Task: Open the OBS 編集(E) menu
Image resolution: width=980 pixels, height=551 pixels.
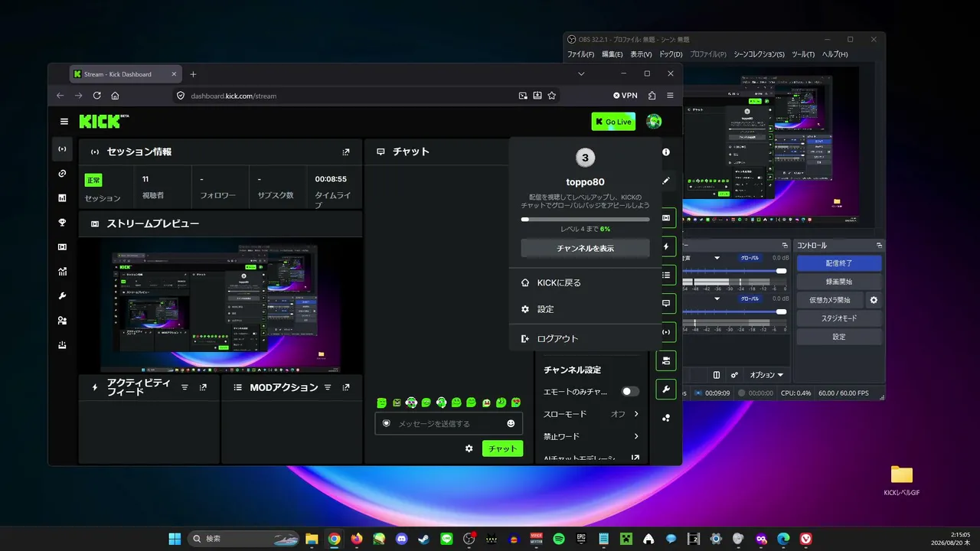Action: point(612,54)
